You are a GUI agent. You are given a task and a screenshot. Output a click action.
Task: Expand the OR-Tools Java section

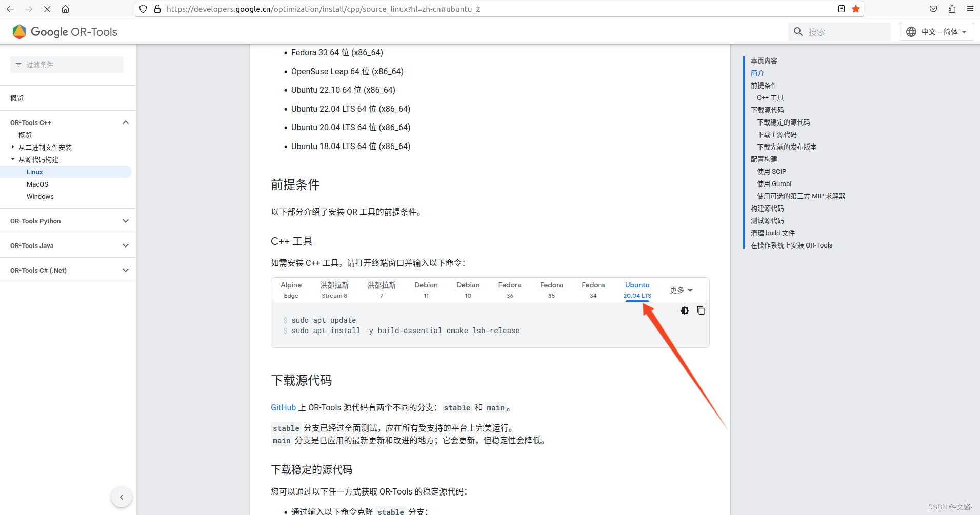126,245
